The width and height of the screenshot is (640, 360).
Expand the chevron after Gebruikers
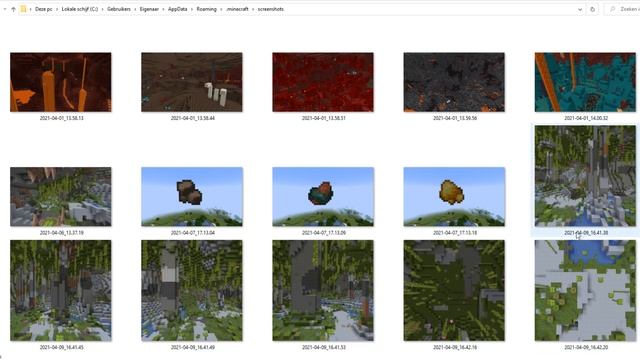click(135, 9)
